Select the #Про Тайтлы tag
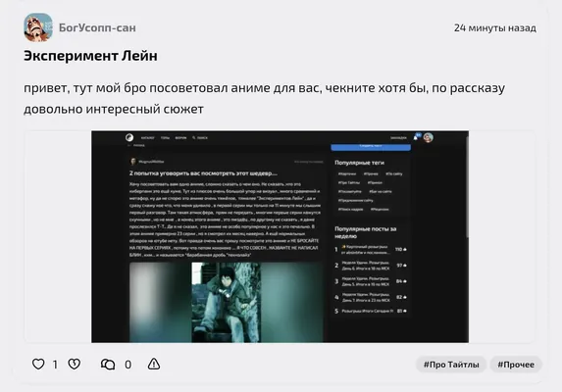Viewport: 562px width, 392px height. tap(451, 365)
